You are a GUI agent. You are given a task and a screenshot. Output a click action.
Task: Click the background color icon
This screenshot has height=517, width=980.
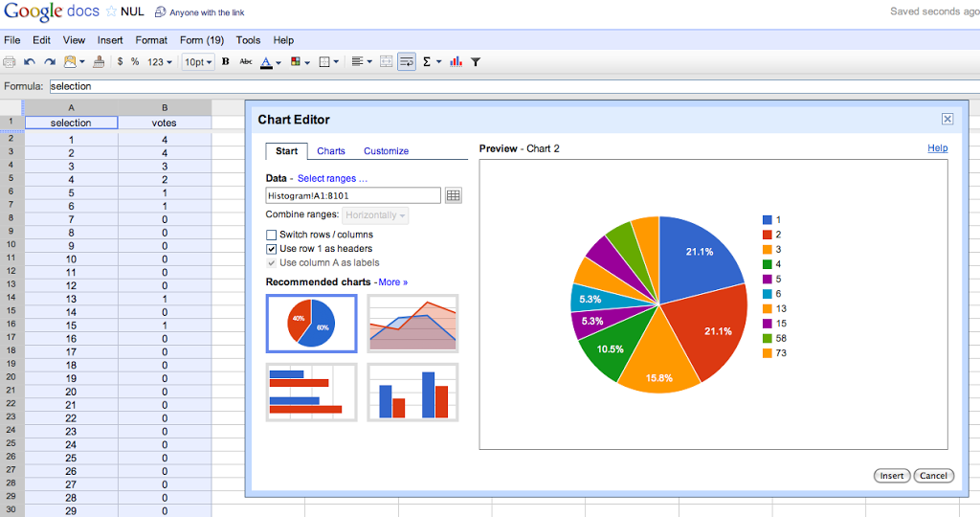296,61
